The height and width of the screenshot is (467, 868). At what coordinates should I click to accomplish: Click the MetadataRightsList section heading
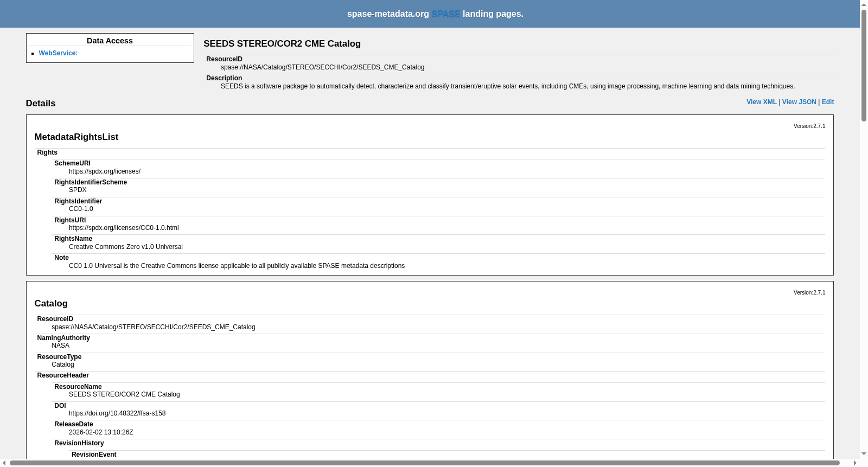pos(76,137)
